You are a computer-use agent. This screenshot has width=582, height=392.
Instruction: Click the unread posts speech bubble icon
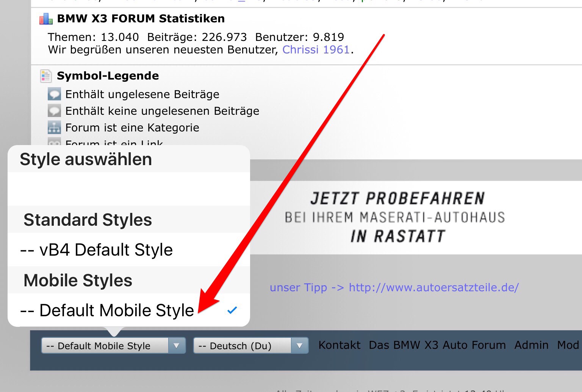[x=54, y=94]
